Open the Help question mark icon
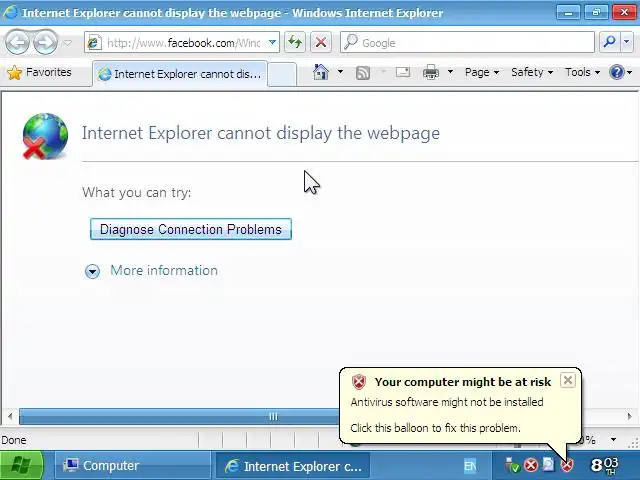 click(x=616, y=72)
